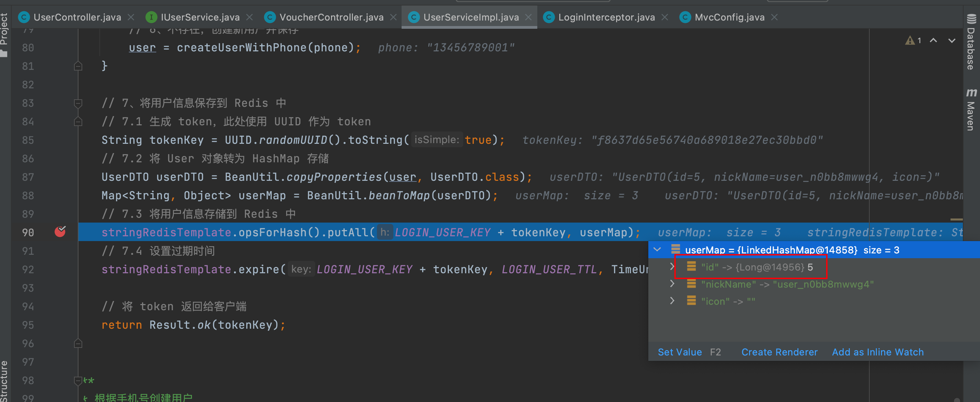Select the "icon" entry row
Screen dimensions: 980x402
pos(814,301)
